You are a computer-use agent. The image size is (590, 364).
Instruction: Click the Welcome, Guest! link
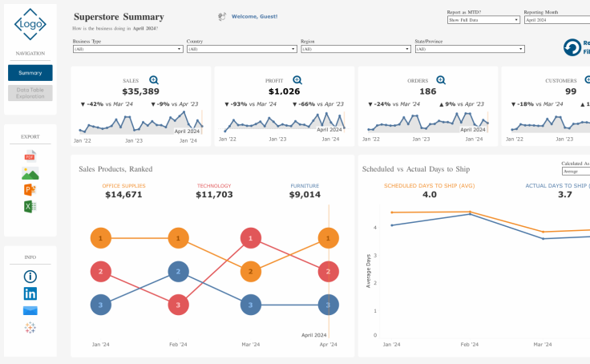coord(253,16)
